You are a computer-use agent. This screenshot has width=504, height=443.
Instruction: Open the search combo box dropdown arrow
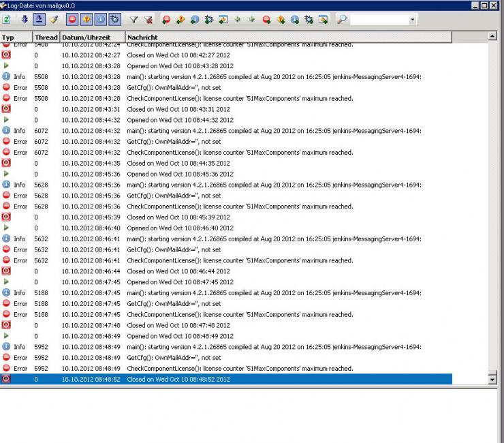pyautogui.click(x=413, y=20)
